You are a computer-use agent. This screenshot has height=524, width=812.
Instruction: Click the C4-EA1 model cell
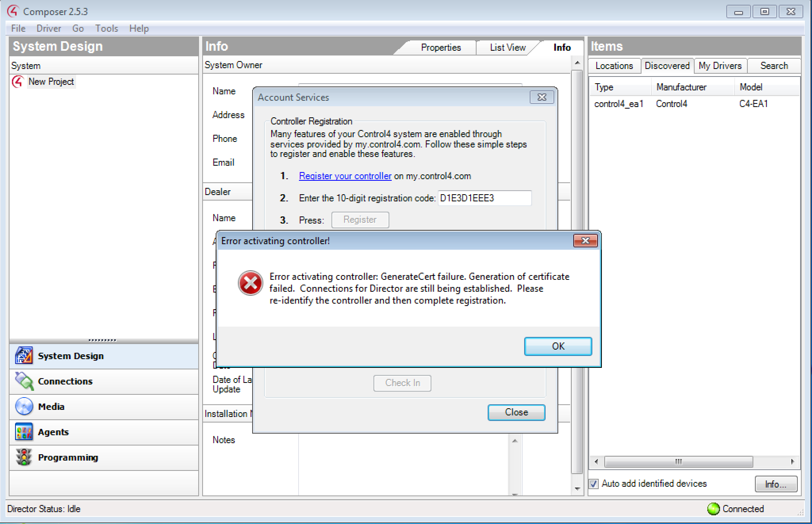click(753, 104)
